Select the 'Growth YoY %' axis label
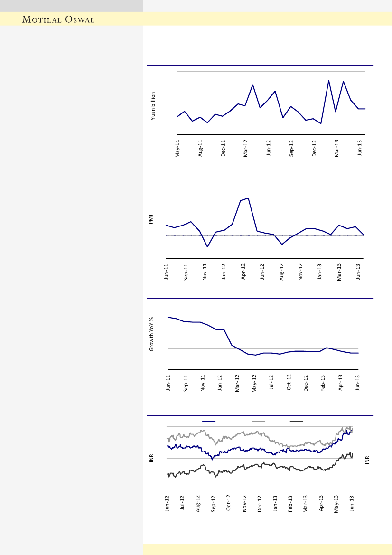Viewport: 392px width, 555px height. click(x=152, y=334)
